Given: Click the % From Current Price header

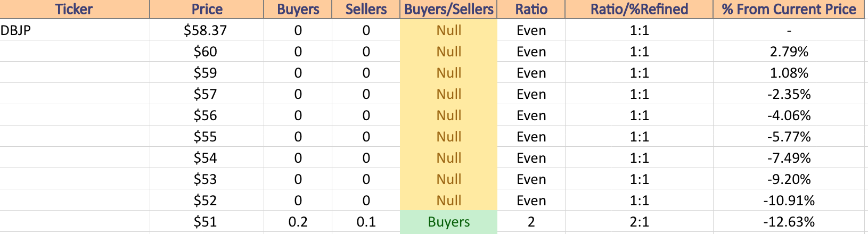Looking at the screenshot, I should [789, 9].
